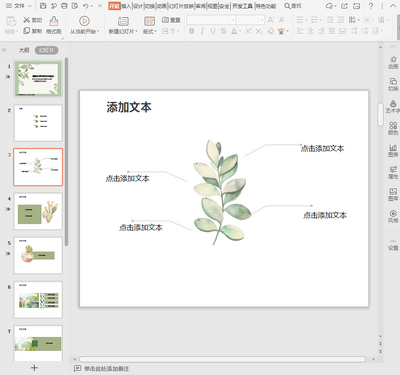The image size is (400, 375).
Task: Click the Decrease Font Size icon
Action: click(282, 20)
